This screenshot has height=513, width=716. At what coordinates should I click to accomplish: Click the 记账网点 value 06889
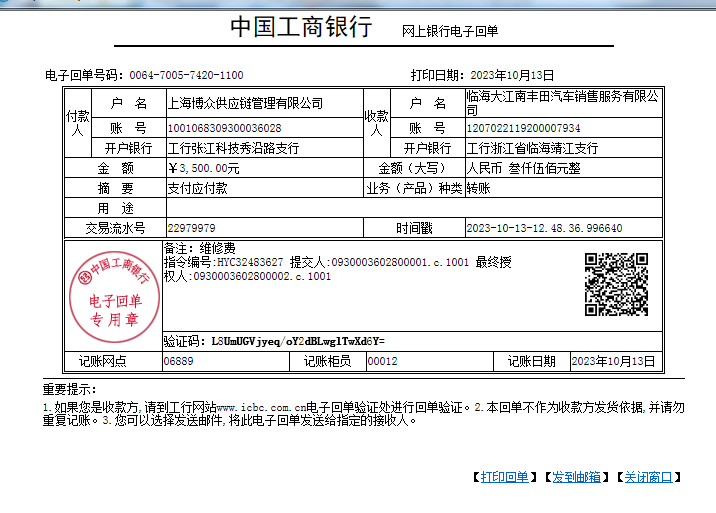(x=179, y=361)
